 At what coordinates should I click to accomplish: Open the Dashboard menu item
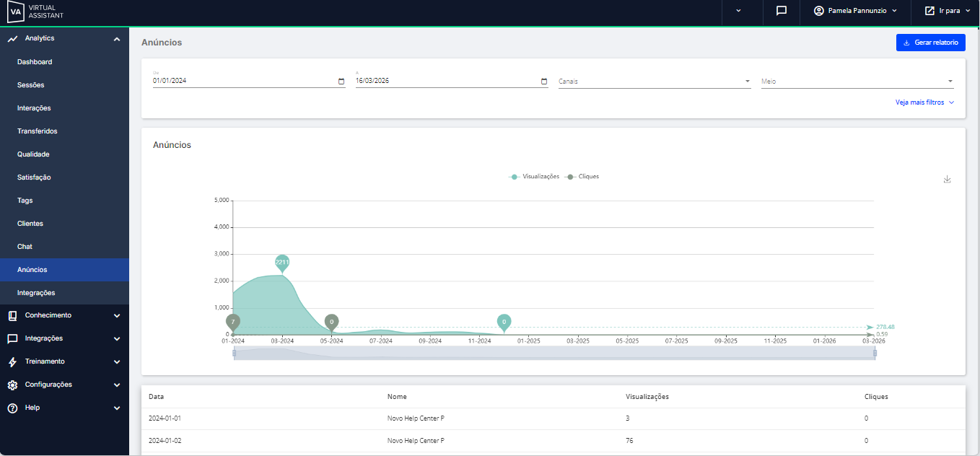(x=35, y=62)
